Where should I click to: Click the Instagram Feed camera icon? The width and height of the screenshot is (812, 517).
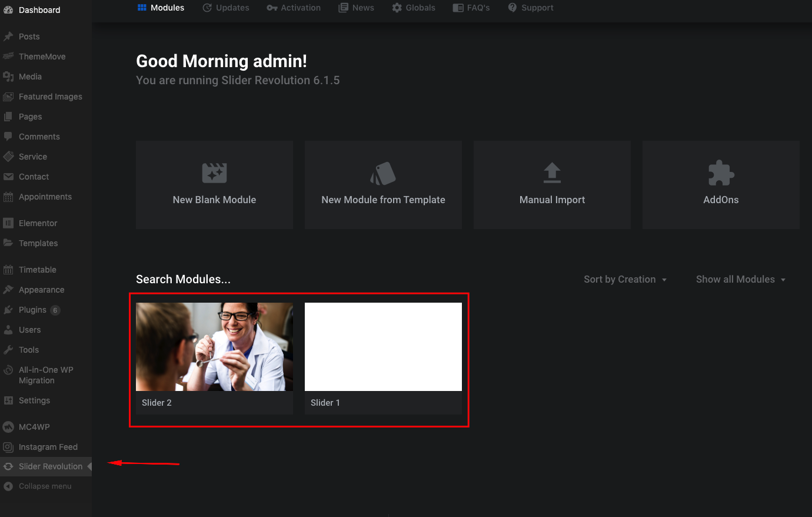[8, 447]
